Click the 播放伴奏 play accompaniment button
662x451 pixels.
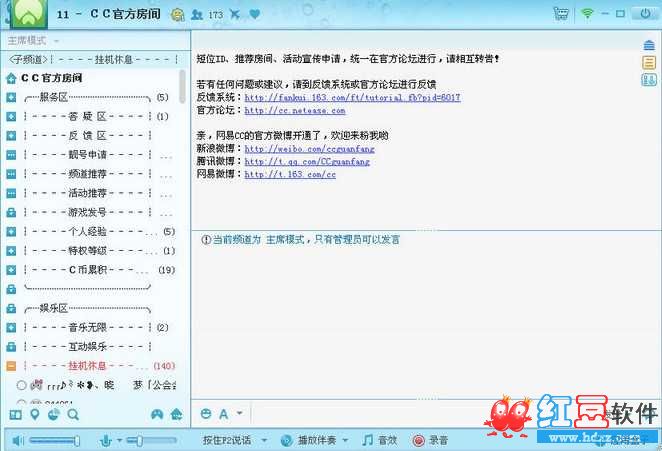point(317,440)
